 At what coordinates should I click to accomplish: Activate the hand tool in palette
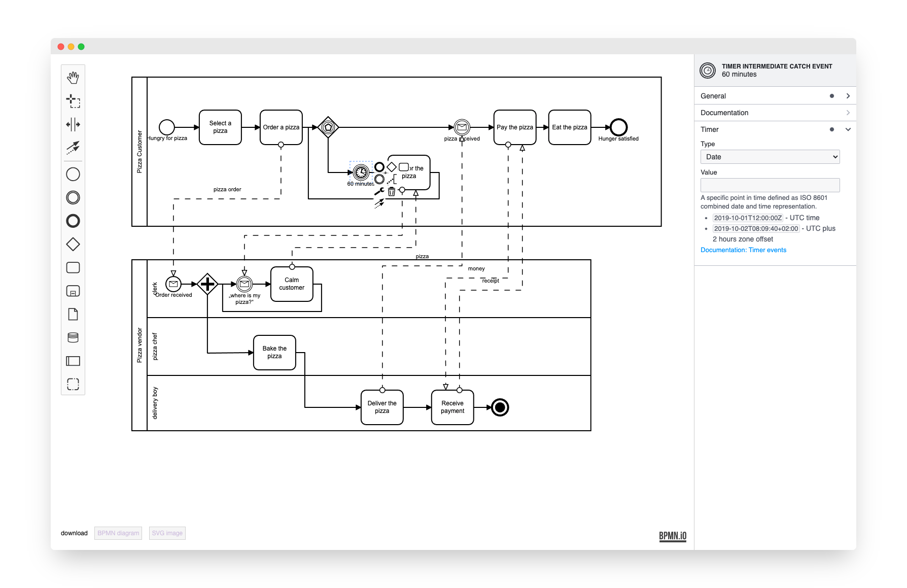click(x=73, y=78)
